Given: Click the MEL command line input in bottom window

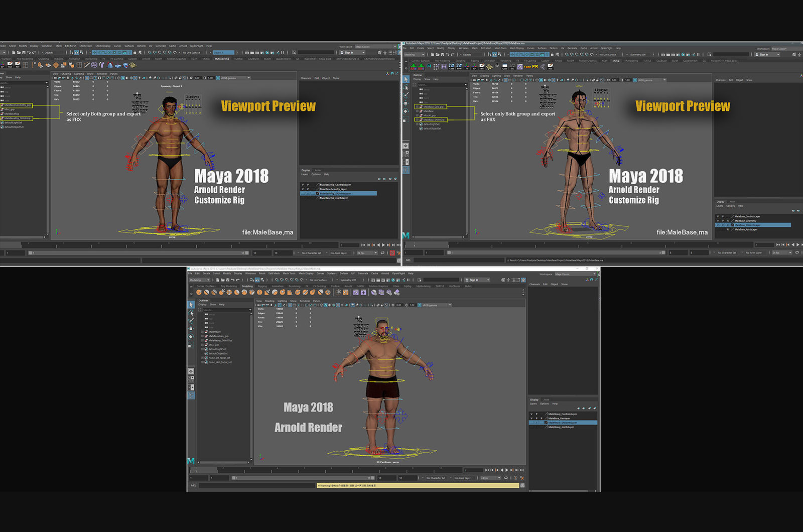Looking at the screenshot, I should coord(257,485).
